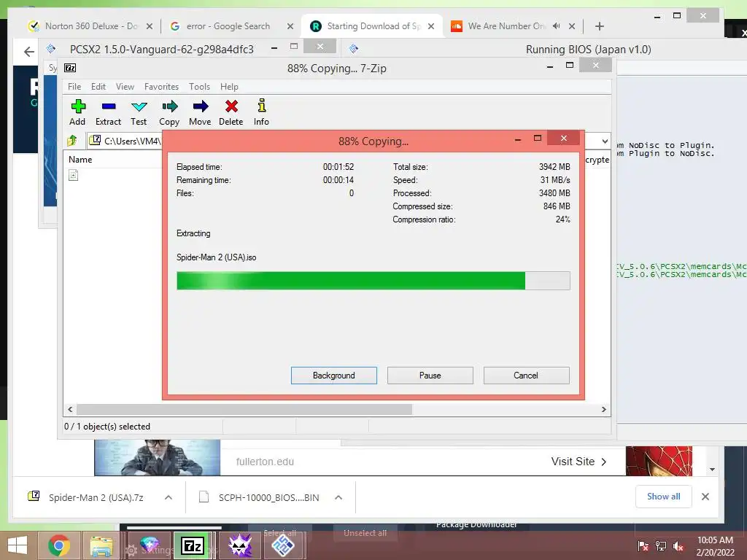Switch to the Norton 360 Deluxe tab
Viewport: 747px width, 560px height.
[90, 26]
